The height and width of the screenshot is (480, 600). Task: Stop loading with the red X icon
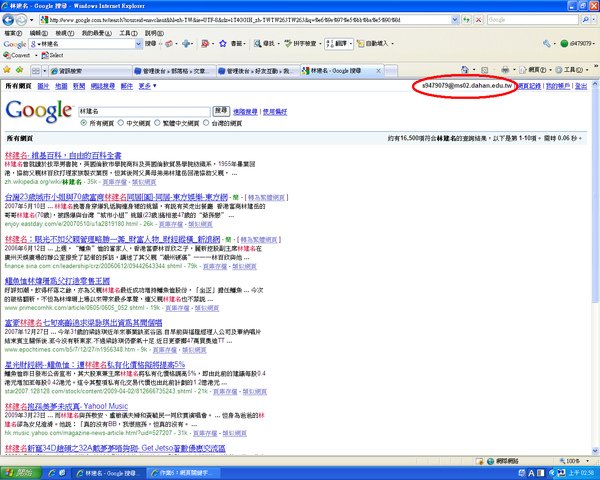478,20
